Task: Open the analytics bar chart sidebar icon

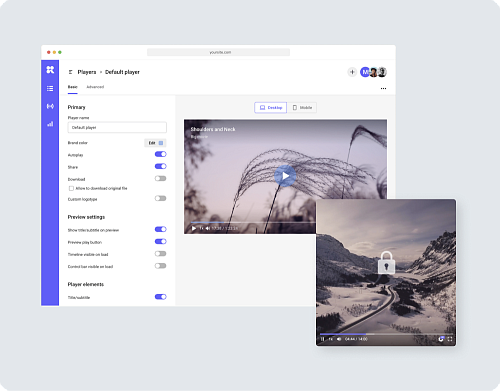Action: tap(50, 124)
